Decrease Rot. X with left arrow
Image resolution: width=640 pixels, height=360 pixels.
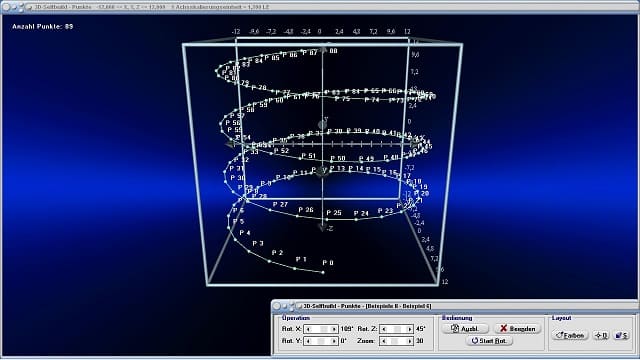308,329
